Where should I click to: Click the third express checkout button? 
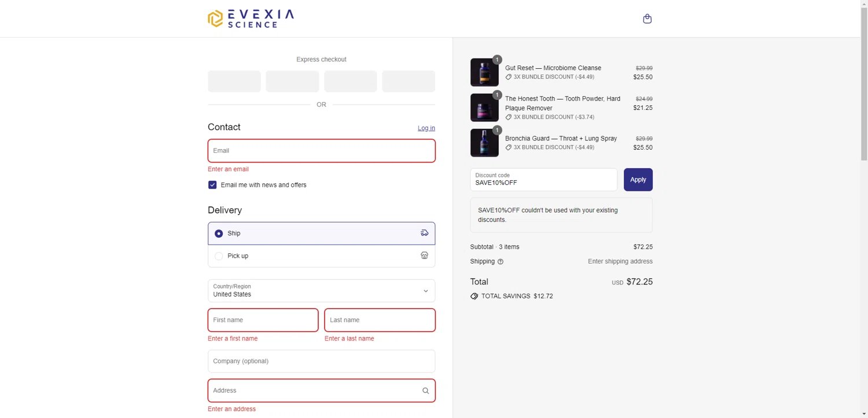click(351, 82)
